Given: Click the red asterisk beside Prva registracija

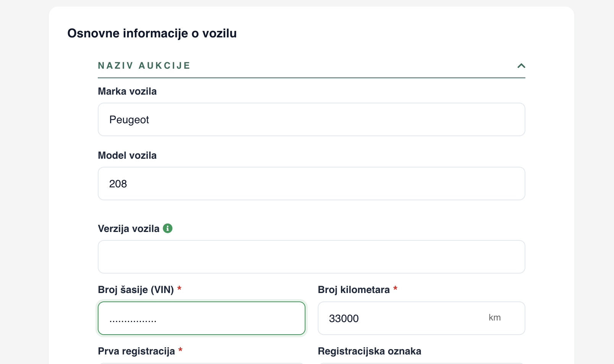Looking at the screenshot, I should [180, 350].
